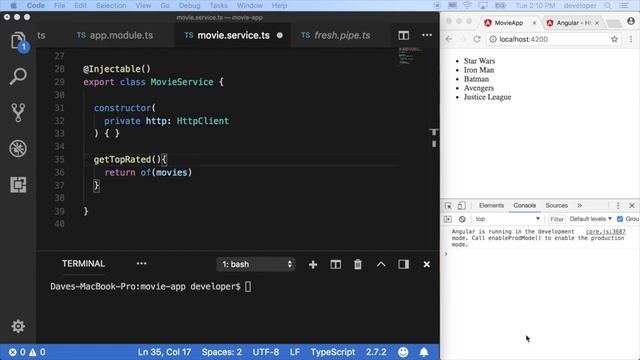This screenshot has width=640, height=360.
Task: Click the localhost:4200 address bar
Action: click(x=554, y=39)
